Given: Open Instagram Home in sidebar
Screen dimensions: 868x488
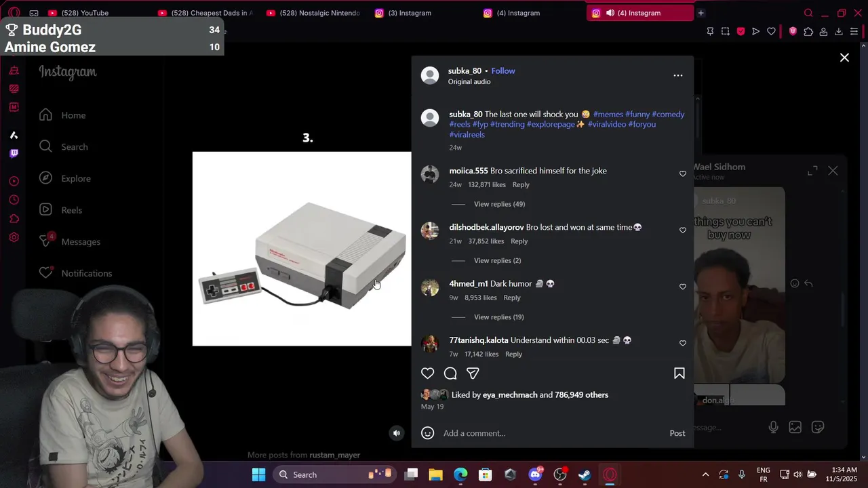Looking at the screenshot, I should tap(62, 115).
